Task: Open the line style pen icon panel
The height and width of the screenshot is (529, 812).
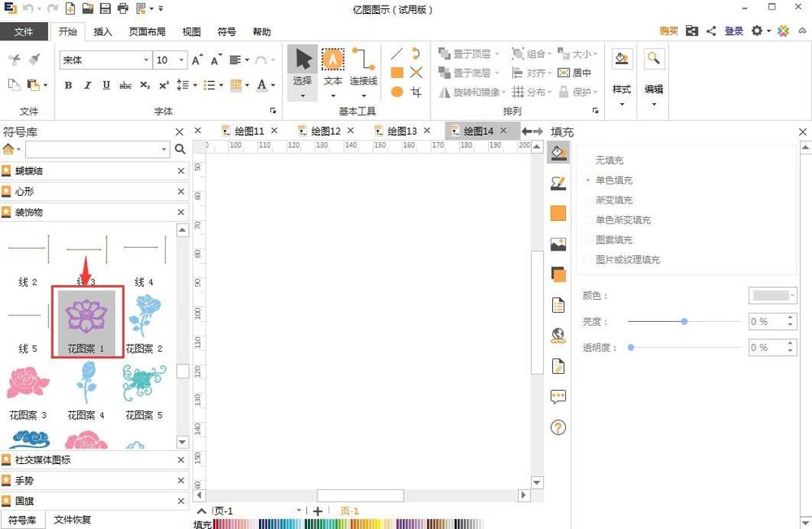Action: [x=558, y=184]
